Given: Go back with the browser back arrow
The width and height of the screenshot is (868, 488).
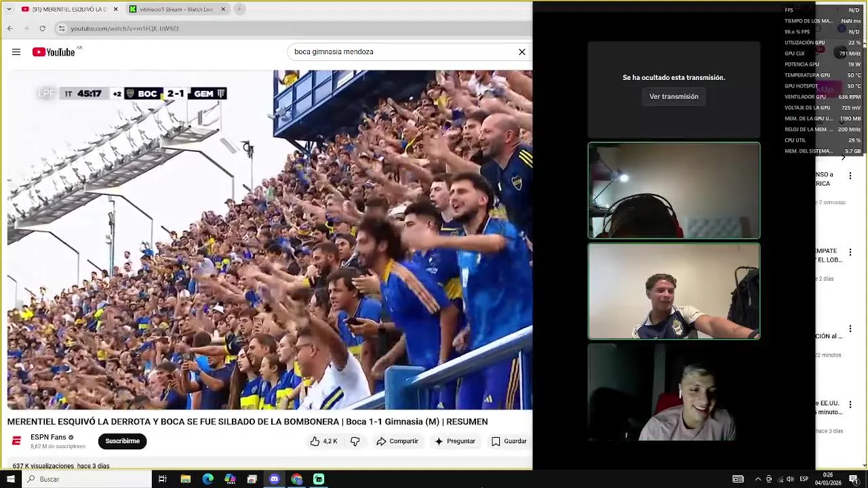Looking at the screenshot, I should point(10,28).
